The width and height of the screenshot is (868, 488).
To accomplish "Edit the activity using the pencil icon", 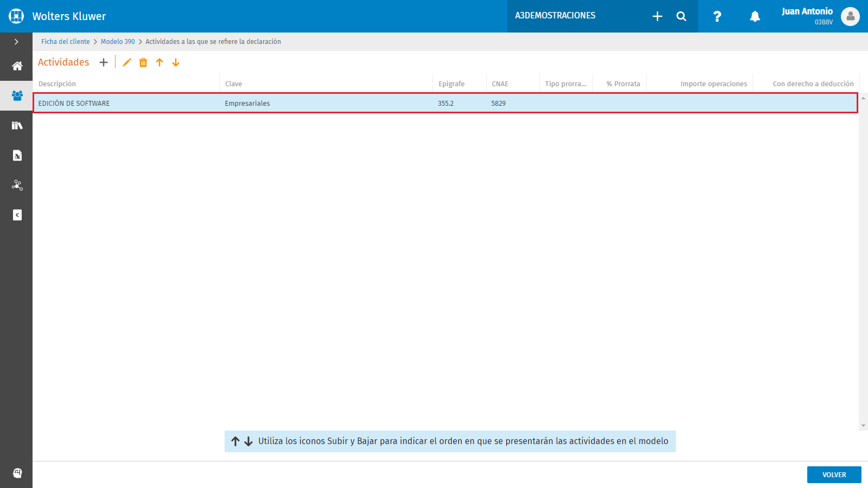I will pos(126,62).
